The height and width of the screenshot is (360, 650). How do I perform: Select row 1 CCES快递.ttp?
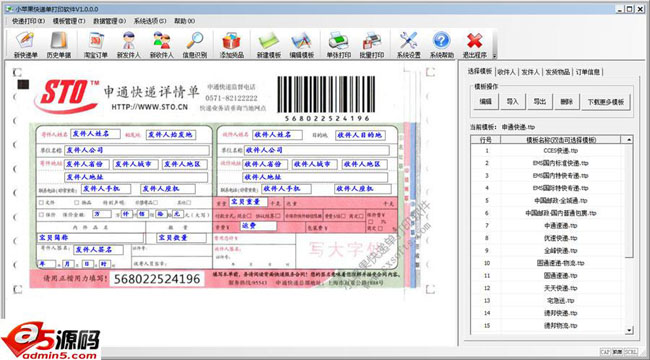pyautogui.click(x=547, y=151)
